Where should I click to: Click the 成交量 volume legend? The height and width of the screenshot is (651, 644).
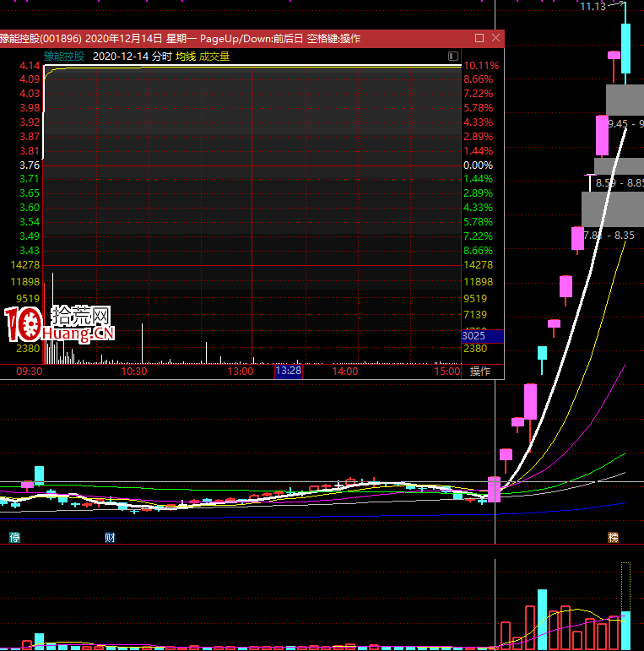(x=214, y=57)
